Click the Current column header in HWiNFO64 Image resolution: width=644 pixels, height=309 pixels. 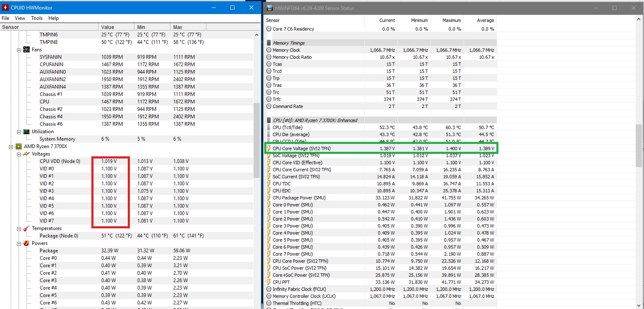coord(381,20)
